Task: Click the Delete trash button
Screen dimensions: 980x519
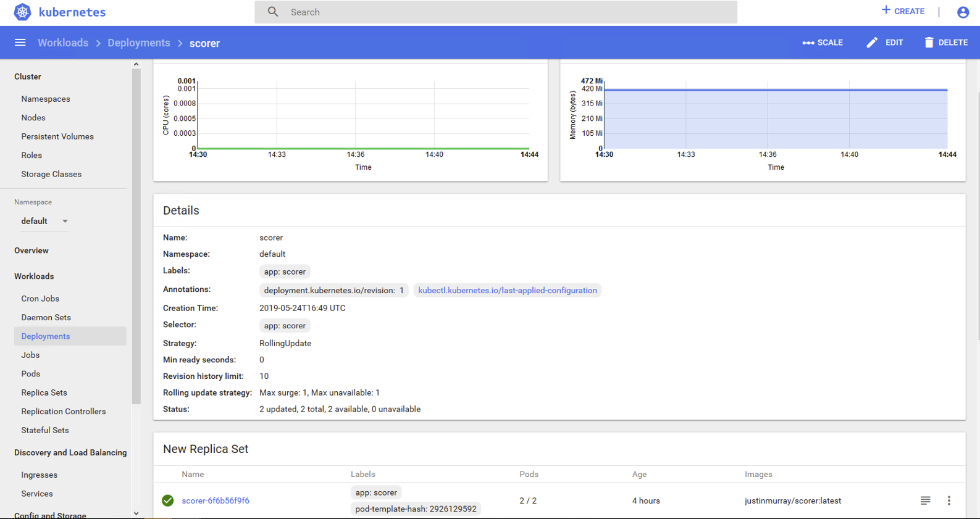Action: (x=945, y=43)
